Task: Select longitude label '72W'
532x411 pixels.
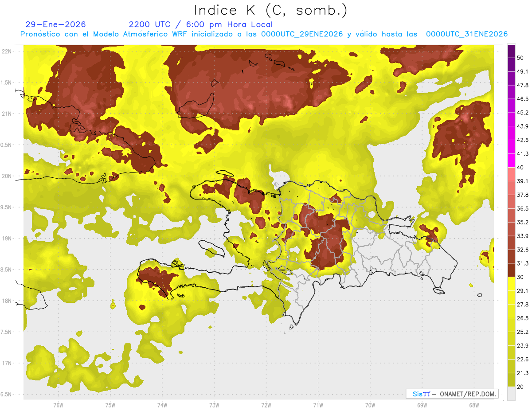Action: [266, 405]
